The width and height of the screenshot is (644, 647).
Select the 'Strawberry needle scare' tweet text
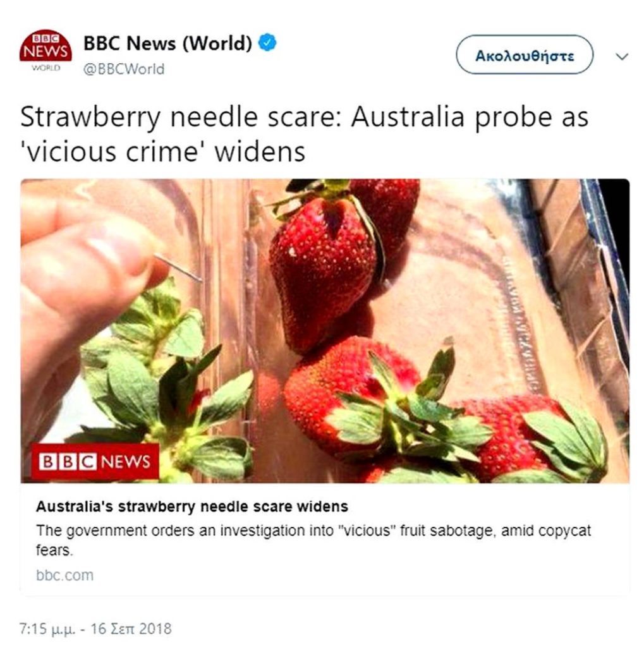point(304,134)
